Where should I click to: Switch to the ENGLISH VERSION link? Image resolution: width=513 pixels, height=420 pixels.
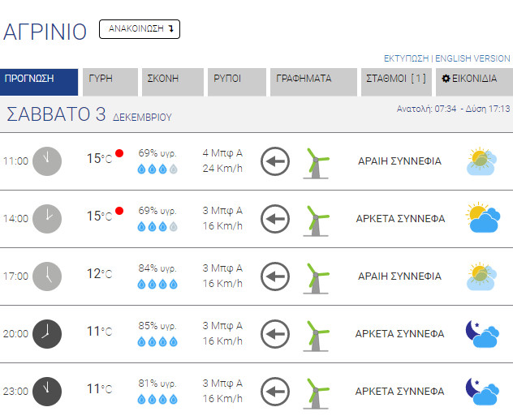point(473,58)
